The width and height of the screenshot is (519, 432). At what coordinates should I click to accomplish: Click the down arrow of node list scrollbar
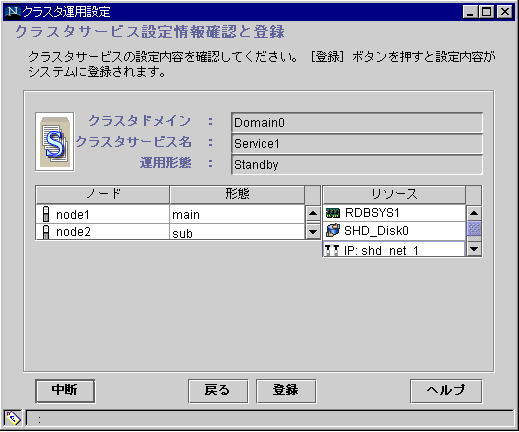[313, 231]
